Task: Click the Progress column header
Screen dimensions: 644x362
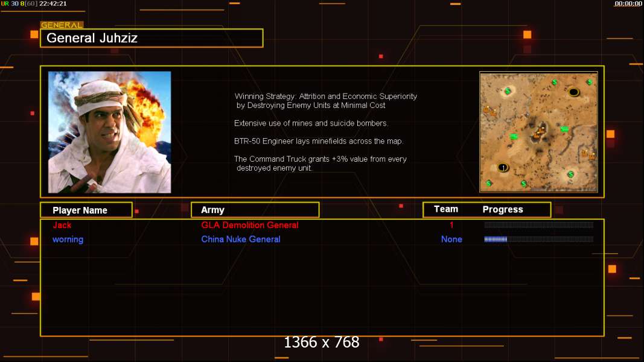Action: pos(503,210)
